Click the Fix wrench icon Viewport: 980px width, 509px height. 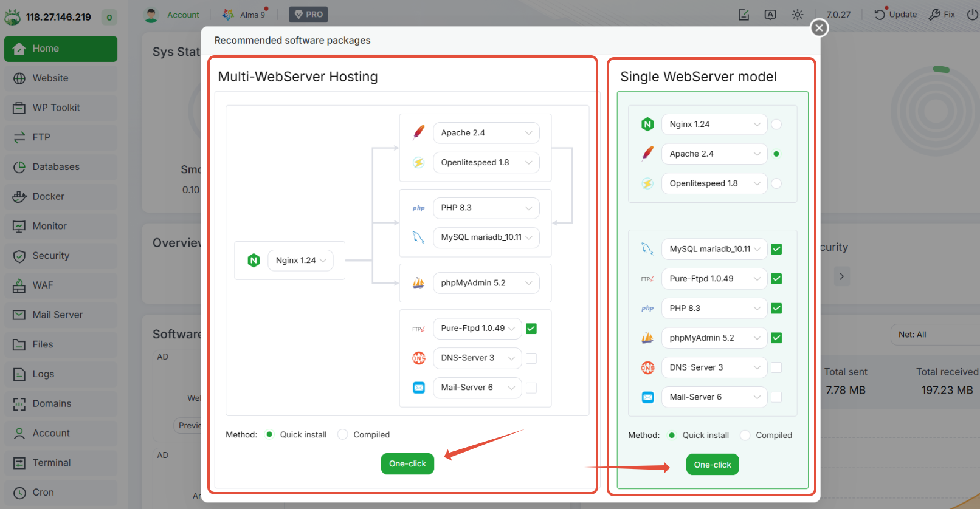(934, 15)
